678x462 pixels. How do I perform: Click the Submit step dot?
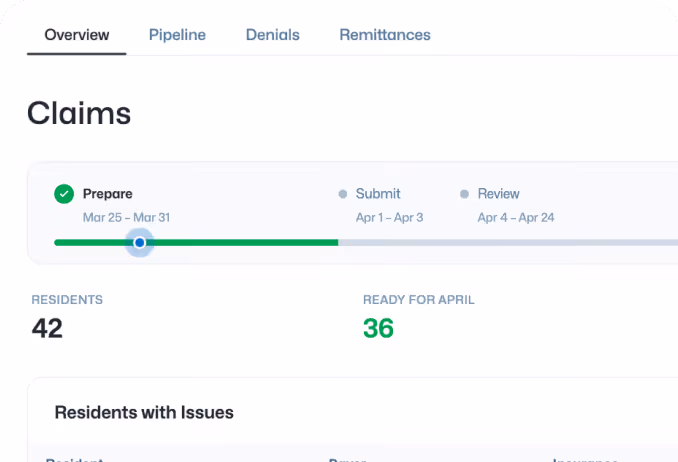342,194
